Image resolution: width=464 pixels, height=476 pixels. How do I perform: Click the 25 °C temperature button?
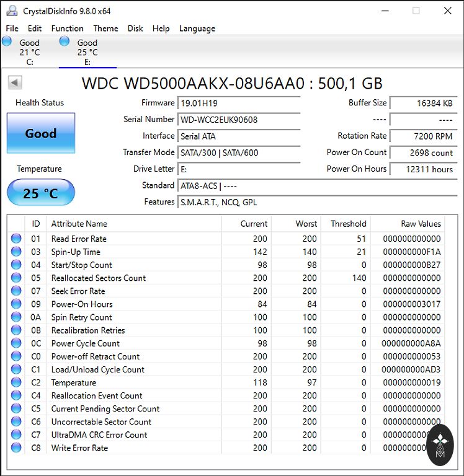41,193
